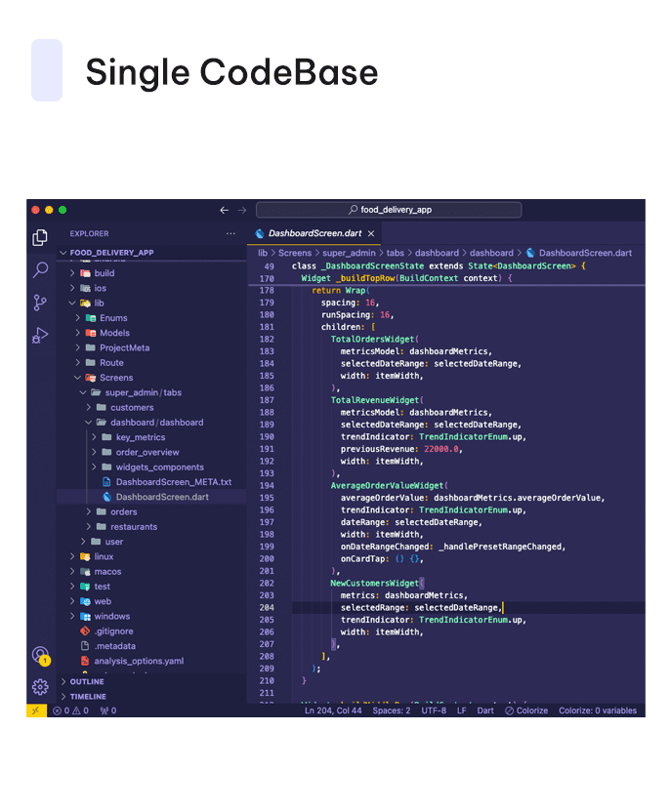Open Explorer more actions ellipsis
This screenshot has height=812, width=670.
(x=230, y=234)
